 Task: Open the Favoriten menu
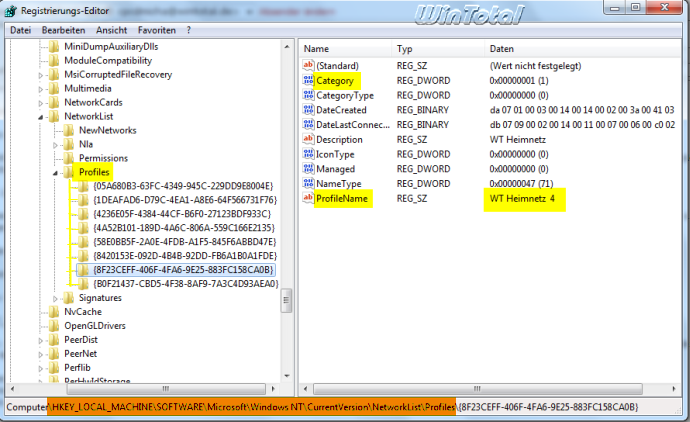tap(157, 30)
